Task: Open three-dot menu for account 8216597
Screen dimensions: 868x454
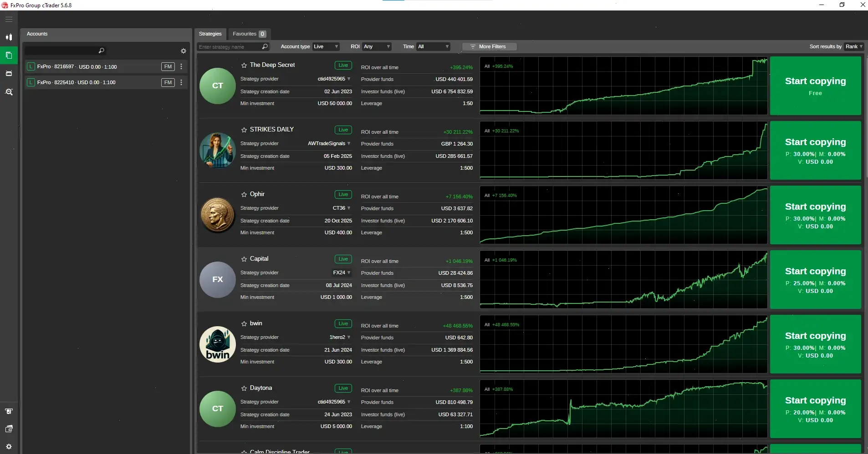Action: tap(181, 66)
